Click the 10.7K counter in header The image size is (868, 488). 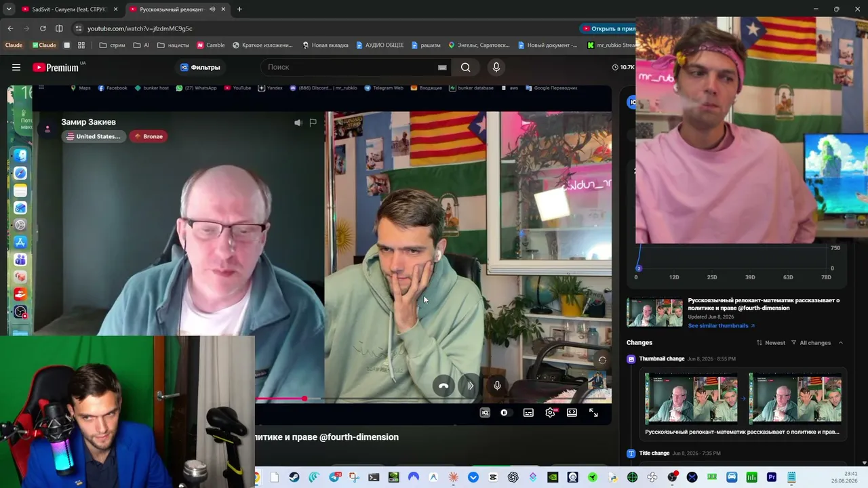[623, 67]
